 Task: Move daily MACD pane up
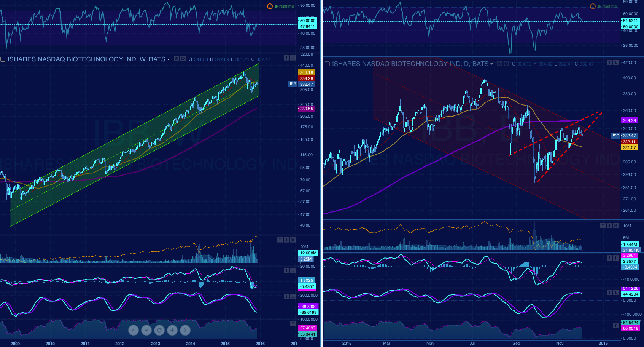click(x=609, y=258)
